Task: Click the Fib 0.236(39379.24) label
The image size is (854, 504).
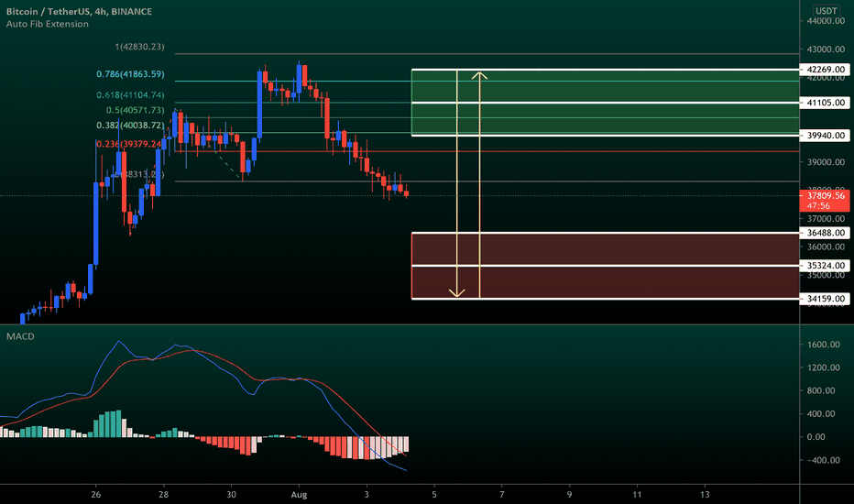Action: (x=129, y=144)
